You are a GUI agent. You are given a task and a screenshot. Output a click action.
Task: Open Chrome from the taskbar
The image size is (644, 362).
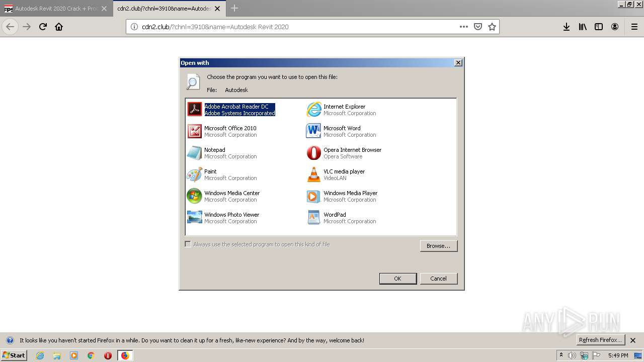pyautogui.click(x=91, y=355)
